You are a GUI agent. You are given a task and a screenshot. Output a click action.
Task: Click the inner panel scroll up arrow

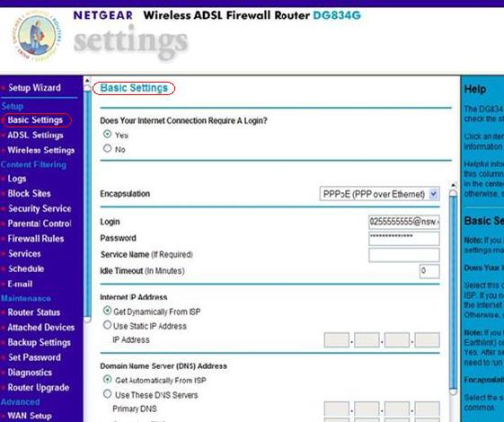453,185
